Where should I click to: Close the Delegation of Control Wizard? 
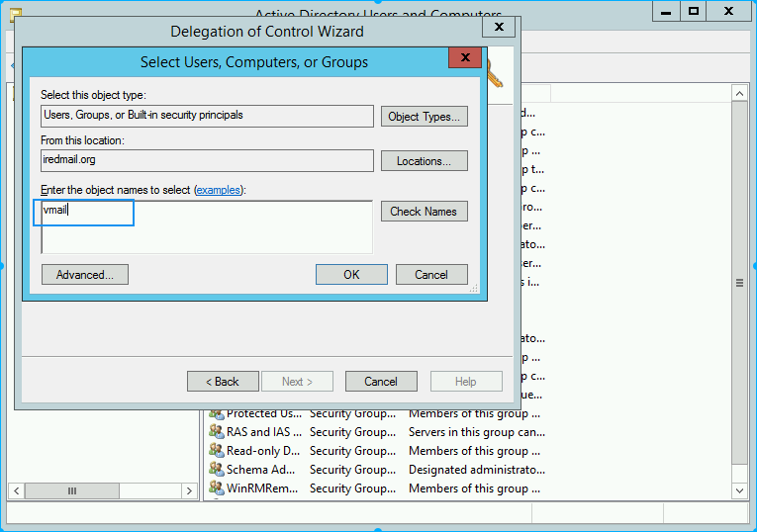tap(499, 28)
